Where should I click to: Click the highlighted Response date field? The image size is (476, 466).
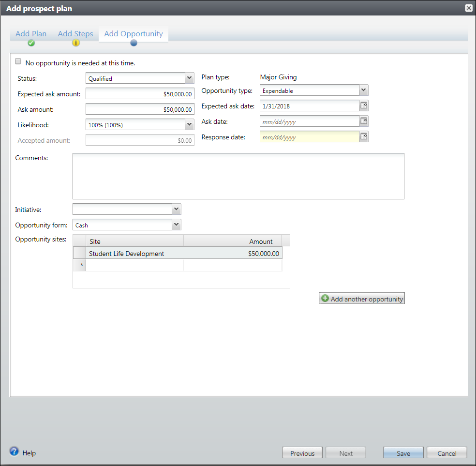coord(310,136)
